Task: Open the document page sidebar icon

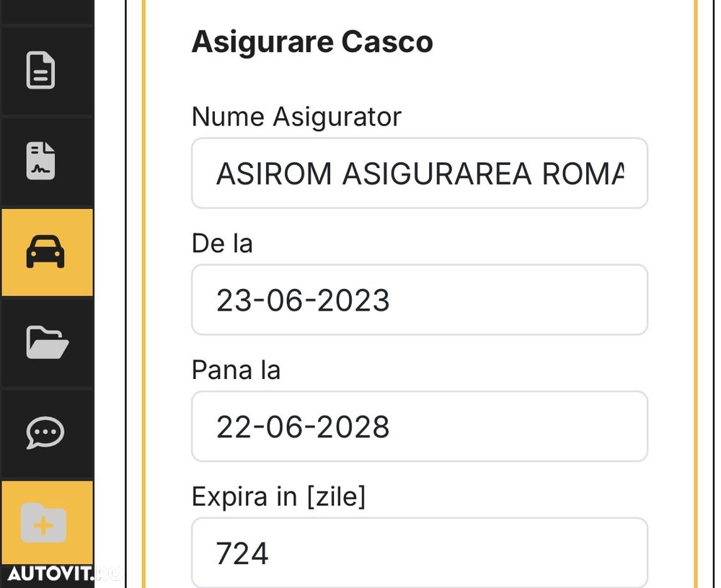Action: (41, 71)
